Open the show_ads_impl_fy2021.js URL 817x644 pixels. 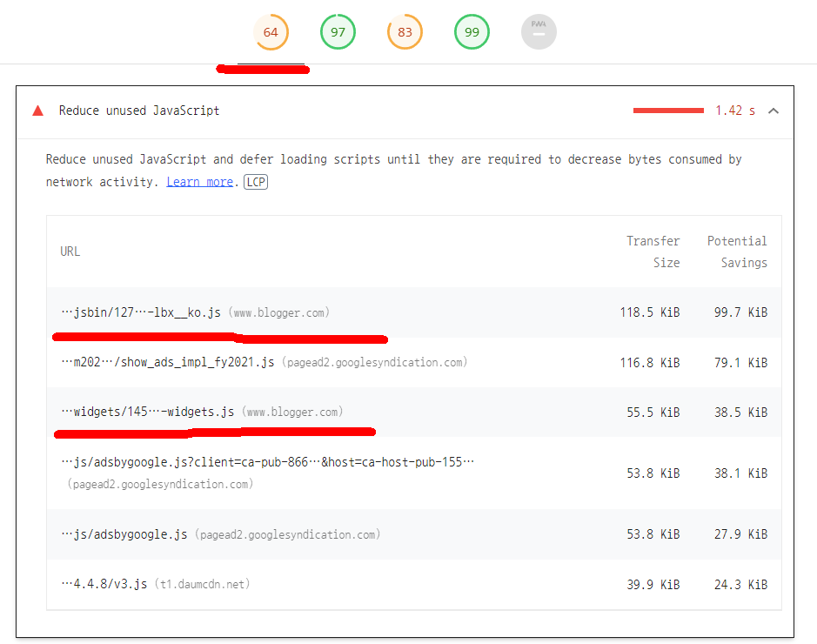168,362
